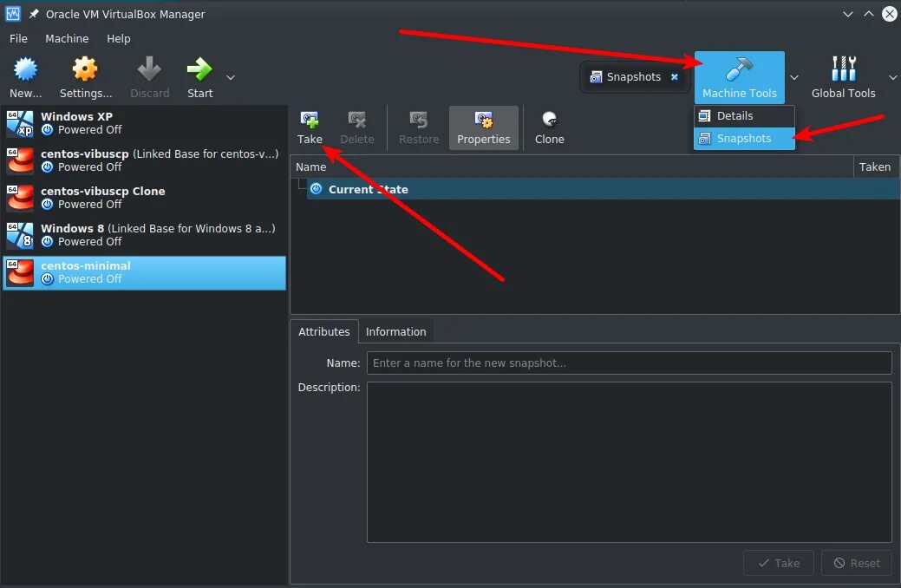Open Settings for the selected machine
901x588 pixels.
coord(85,77)
